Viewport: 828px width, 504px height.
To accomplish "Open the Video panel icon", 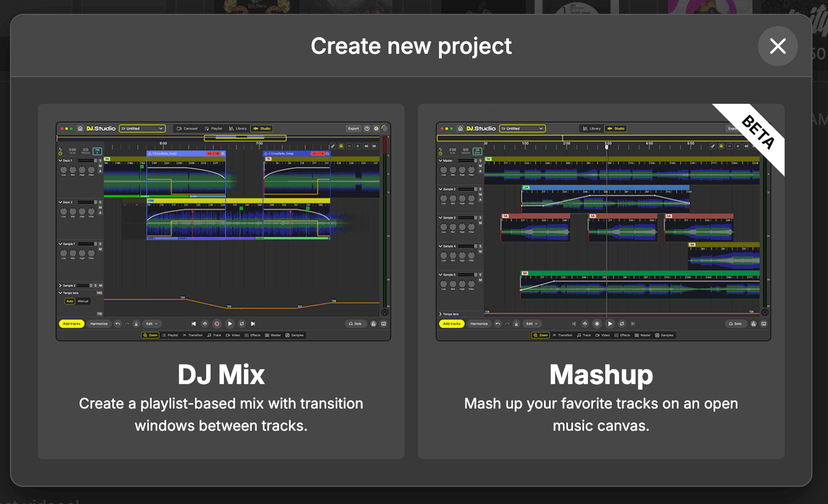I will (234, 335).
